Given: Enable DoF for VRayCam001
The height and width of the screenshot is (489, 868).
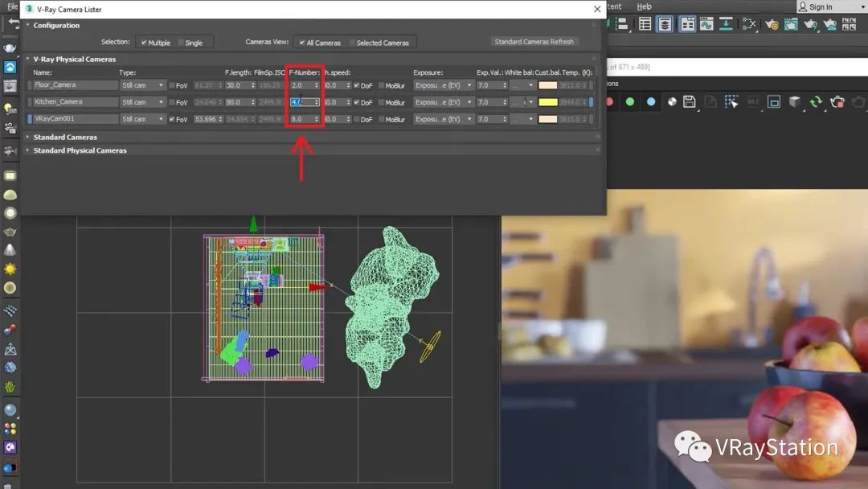Looking at the screenshot, I should click(x=358, y=119).
